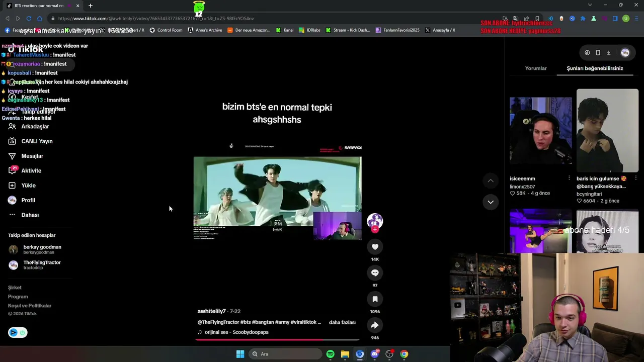Open the Windows Start menu
Viewport: 644px width, 362px height.
240,354
